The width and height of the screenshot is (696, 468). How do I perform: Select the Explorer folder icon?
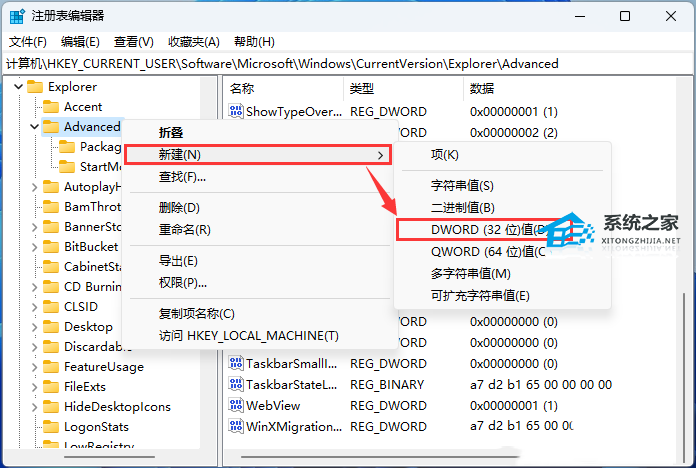point(35,87)
